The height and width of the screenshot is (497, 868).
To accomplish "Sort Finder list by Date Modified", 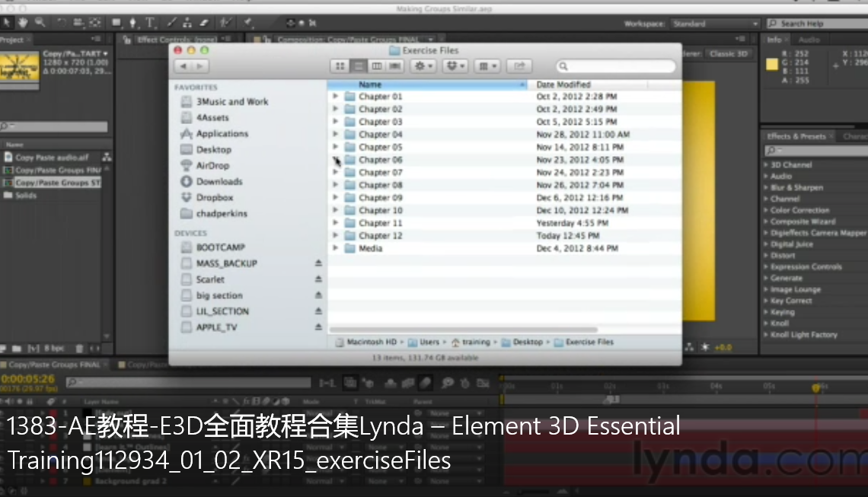I will (x=587, y=84).
